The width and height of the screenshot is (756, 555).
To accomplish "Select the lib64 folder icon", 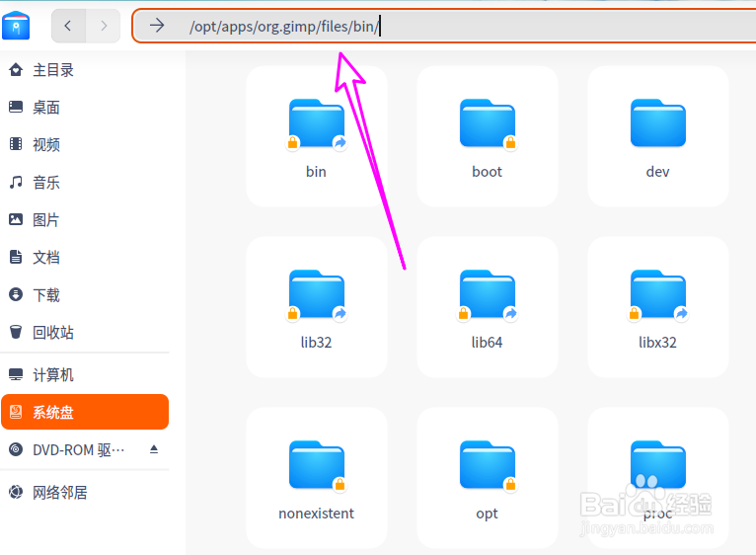I will click(488, 295).
